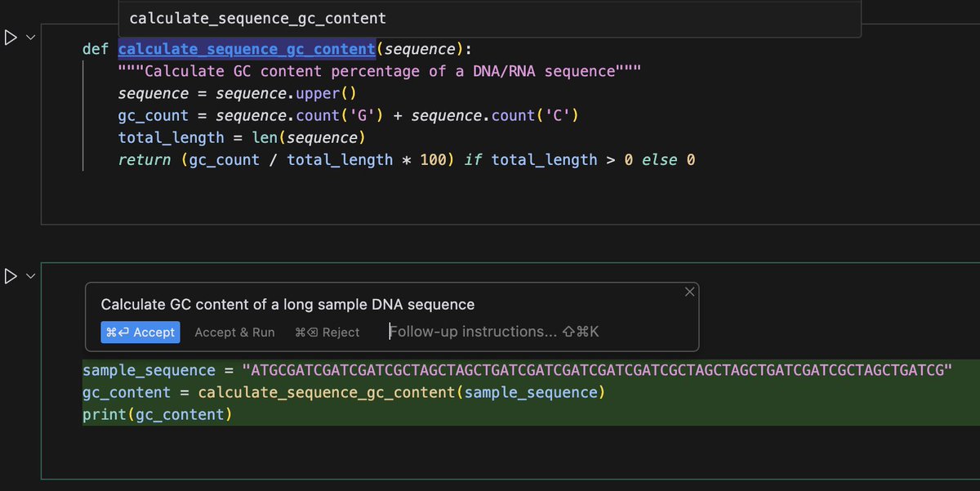
Task: Click the 'total_length = len(sequence)' line
Action: click(x=242, y=137)
